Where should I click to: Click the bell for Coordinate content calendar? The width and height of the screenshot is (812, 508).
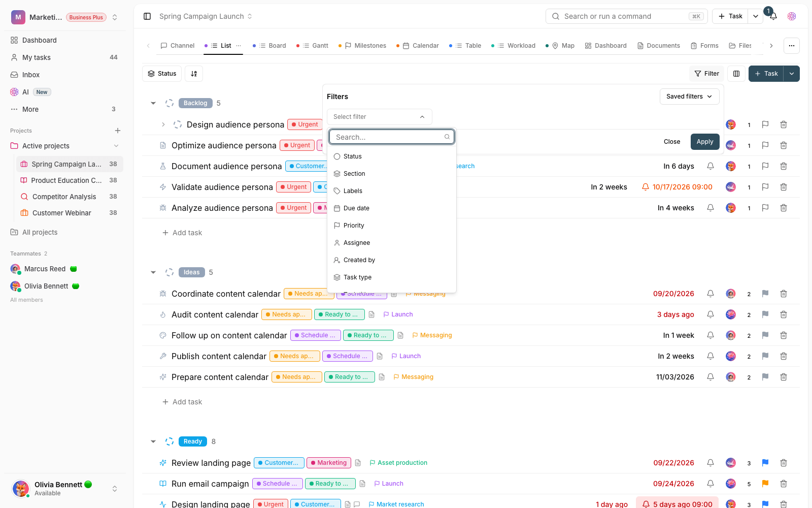pyautogui.click(x=710, y=294)
